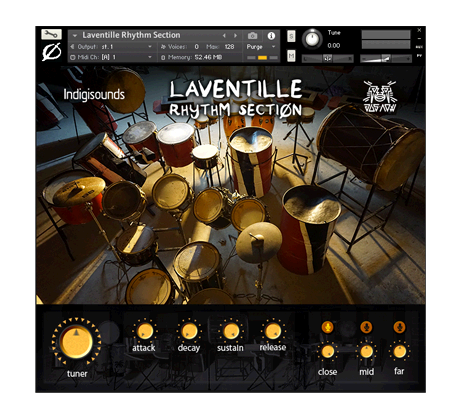Go to the previous instrument with the left arrow

coord(224,36)
